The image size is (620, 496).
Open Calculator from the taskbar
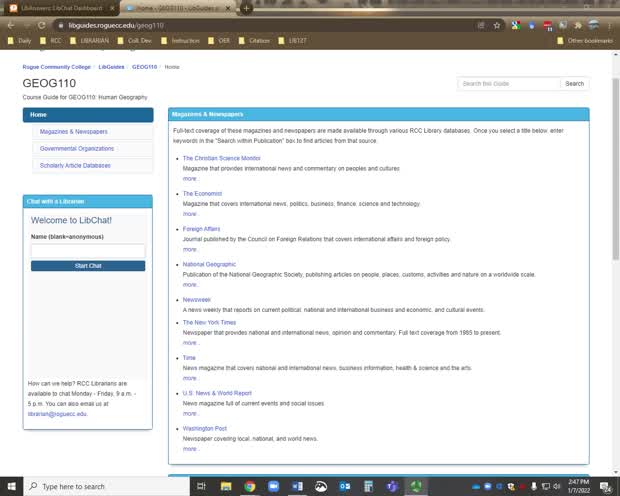tap(368, 486)
